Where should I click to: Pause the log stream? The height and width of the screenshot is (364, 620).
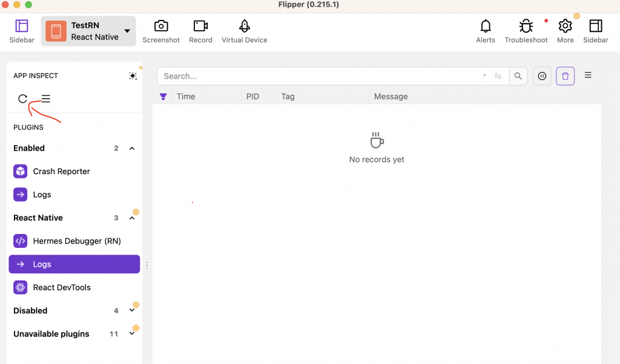[x=542, y=76]
